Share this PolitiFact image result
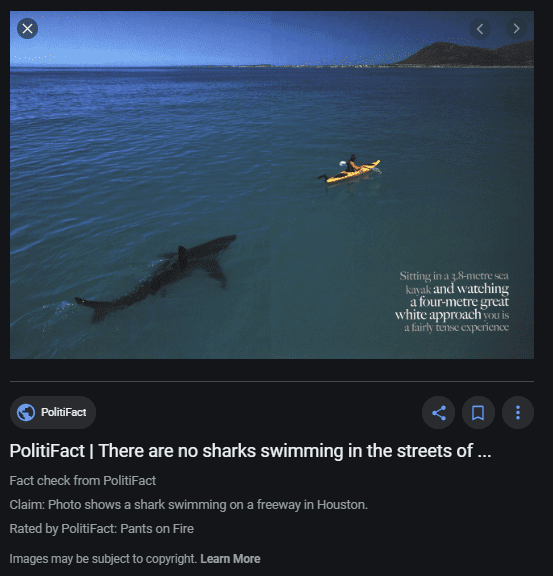Screen dimensions: 553x576 click(439, 413)
